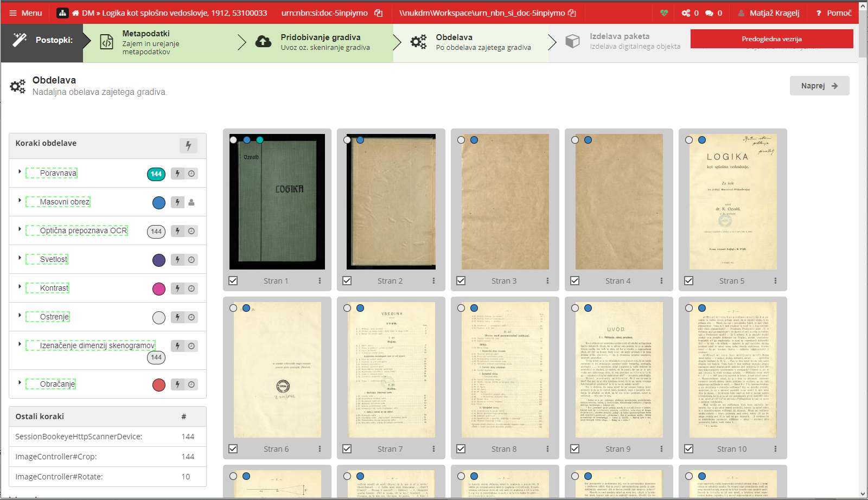Run all steps with Koraki obdelave lightning button
868x500 pixels.
188,145
